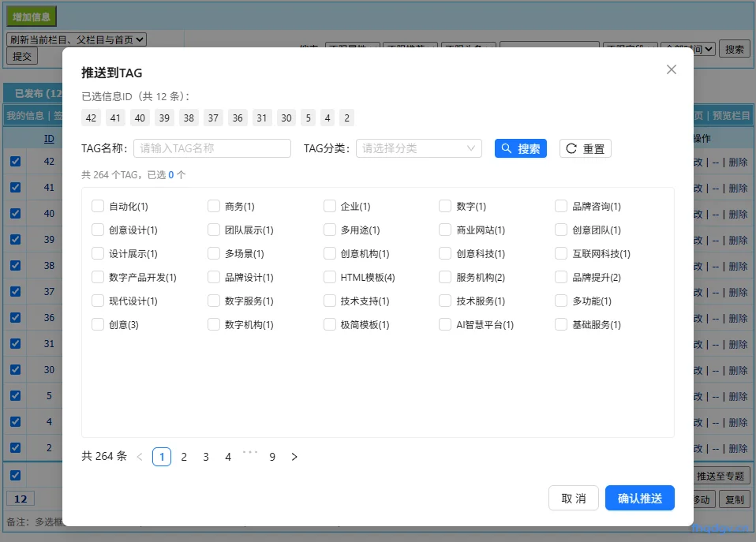Viewport: 756px width, 542px height.
Task: Click the 搜索 button with the magnifier icon
Action: point(520,148)
